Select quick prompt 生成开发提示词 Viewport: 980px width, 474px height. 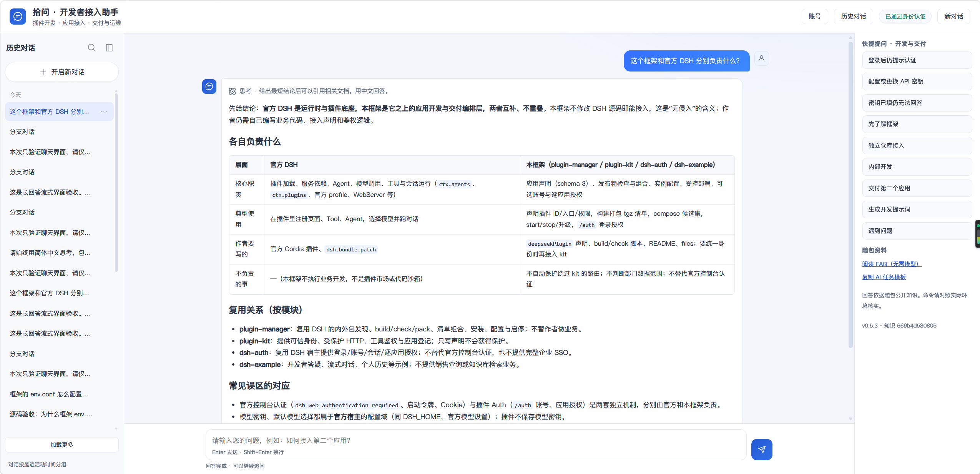click(917, 210)
